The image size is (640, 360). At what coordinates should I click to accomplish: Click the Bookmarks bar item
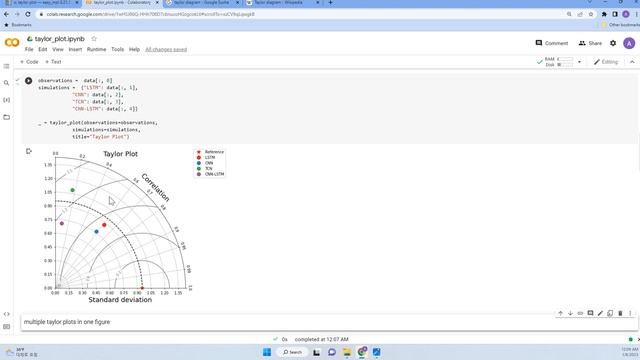point(18,25)
